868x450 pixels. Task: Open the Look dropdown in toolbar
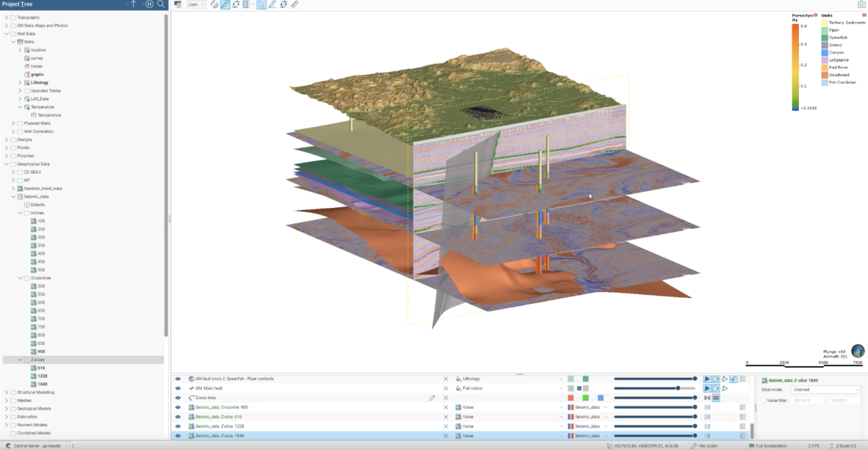pyautogui.click(x=196, y=5)
